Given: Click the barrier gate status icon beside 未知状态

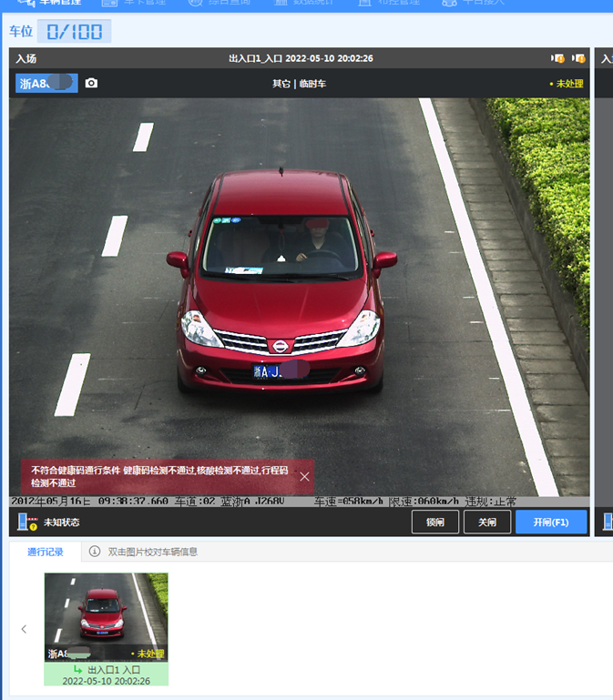Looking at the screenshot, I should (26, 522).
